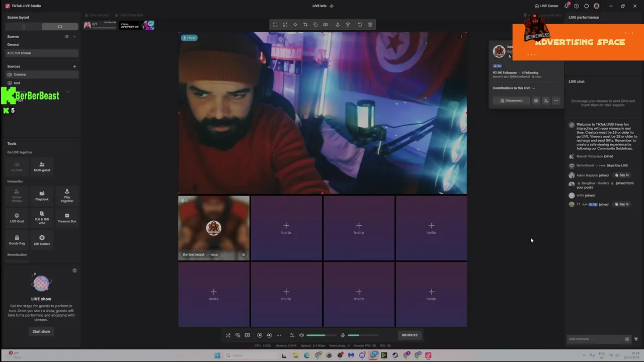Open the scenes list view icon
The height and width of the screenshot is (362, 644).
coord(66,37)
